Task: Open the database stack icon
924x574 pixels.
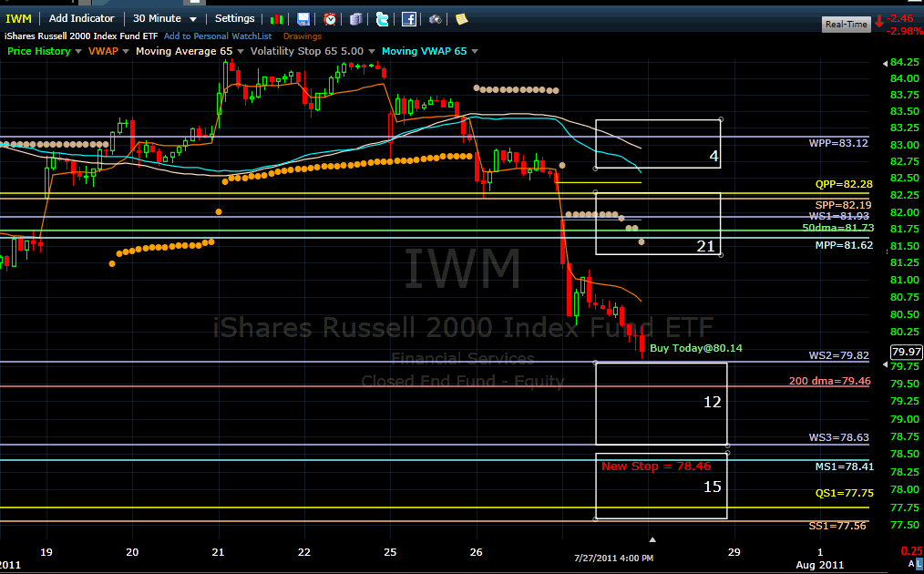Action: click(356, 19)
